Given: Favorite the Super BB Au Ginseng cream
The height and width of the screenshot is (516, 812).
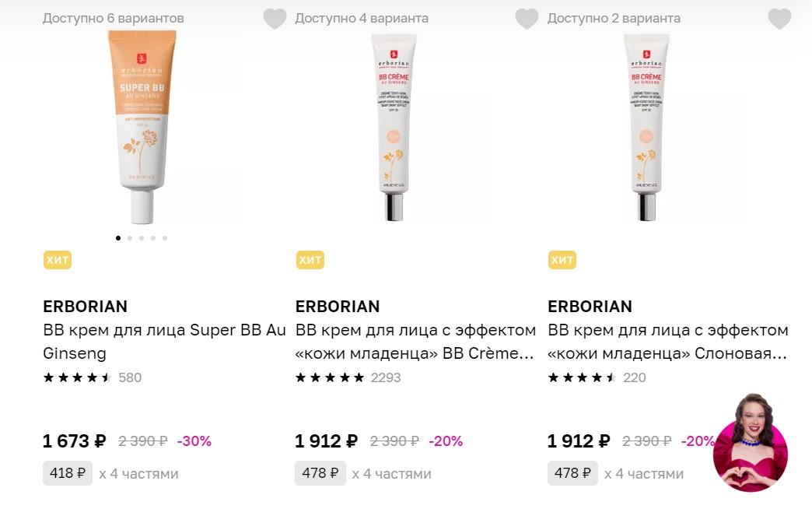Looking at the screenshot, I should tap(275, 19).
